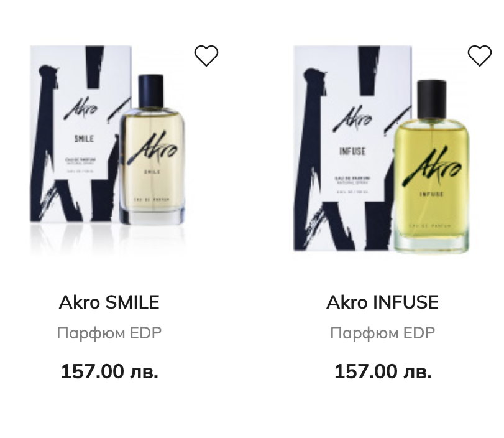Click the Akro script logo on SMILE bottle
The image size is (504, 438).
(152, 147)
